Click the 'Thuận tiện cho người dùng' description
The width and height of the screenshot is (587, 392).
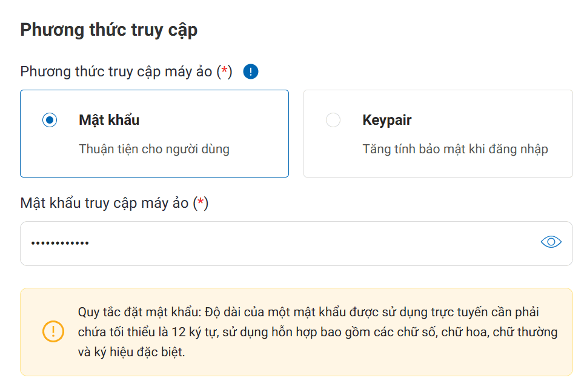pos(154,149)
